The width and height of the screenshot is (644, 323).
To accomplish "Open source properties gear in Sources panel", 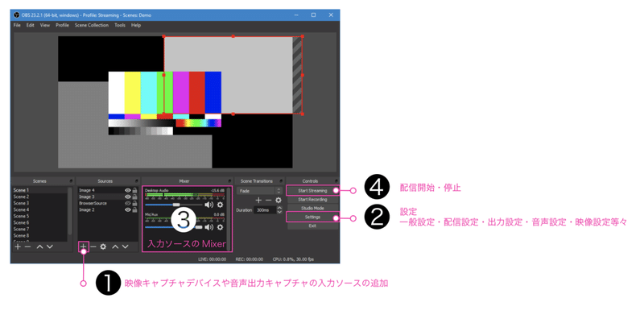I will tap(103, 246).
